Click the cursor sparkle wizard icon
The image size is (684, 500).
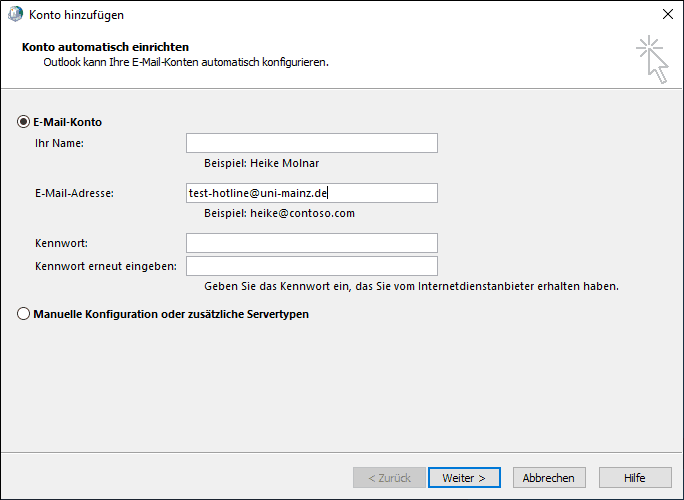coord(652,59)
